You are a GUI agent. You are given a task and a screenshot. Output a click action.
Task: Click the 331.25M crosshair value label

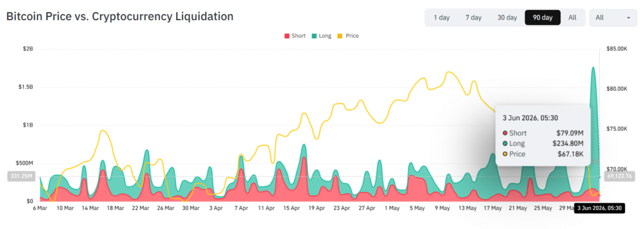(22, 176)
